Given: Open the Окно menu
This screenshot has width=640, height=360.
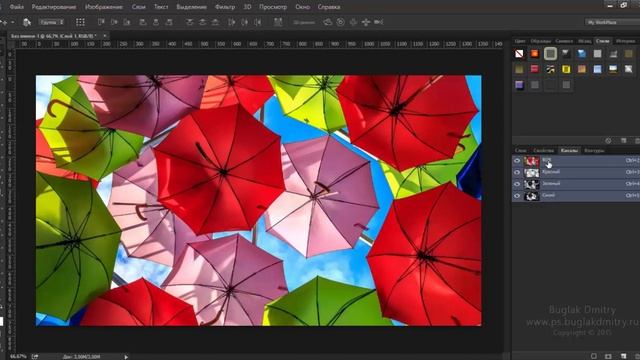Looking at the screenshot, I should tap(302, 7).
